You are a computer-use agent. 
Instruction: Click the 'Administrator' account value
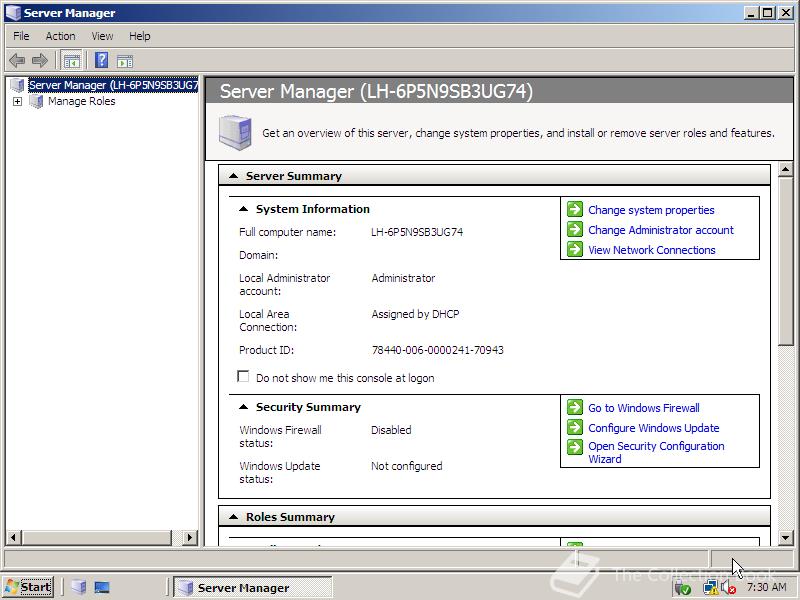[x=403, y=278]
